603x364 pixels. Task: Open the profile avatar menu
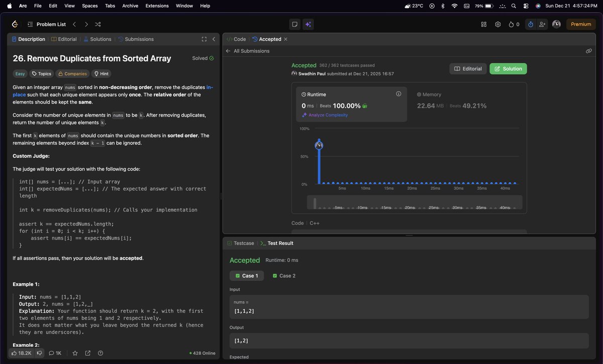point(556,24)
